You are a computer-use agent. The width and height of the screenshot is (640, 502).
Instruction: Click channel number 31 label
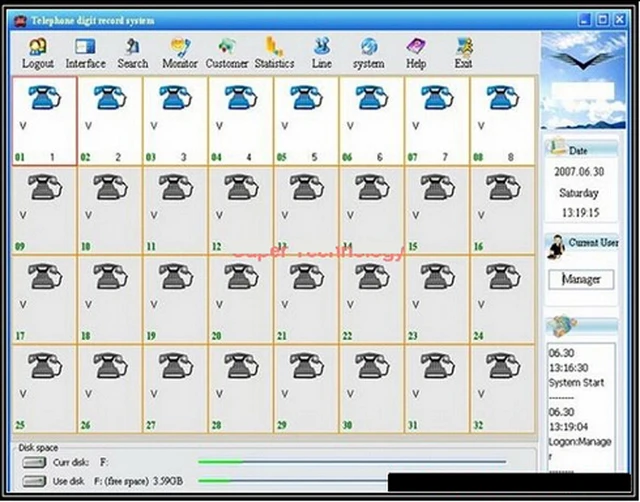pyautogui.click(x=413, y=425)
